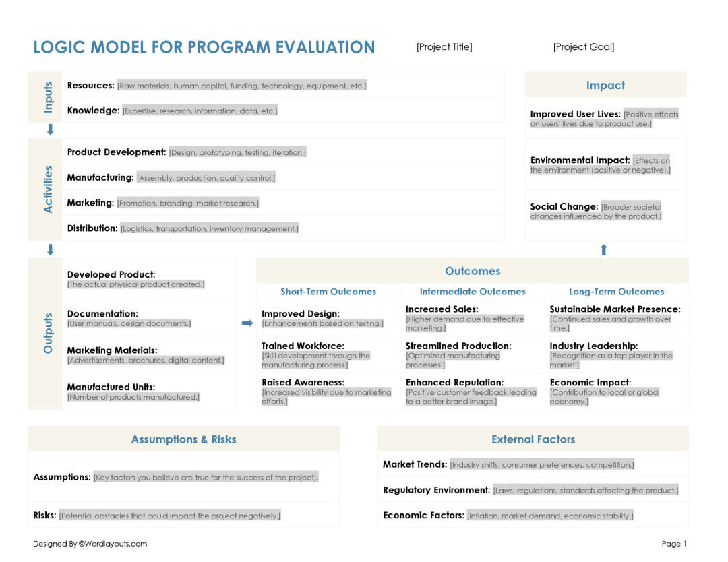Click the Long-Term Outcomes column header
The image size is (728, 562).
616,292
